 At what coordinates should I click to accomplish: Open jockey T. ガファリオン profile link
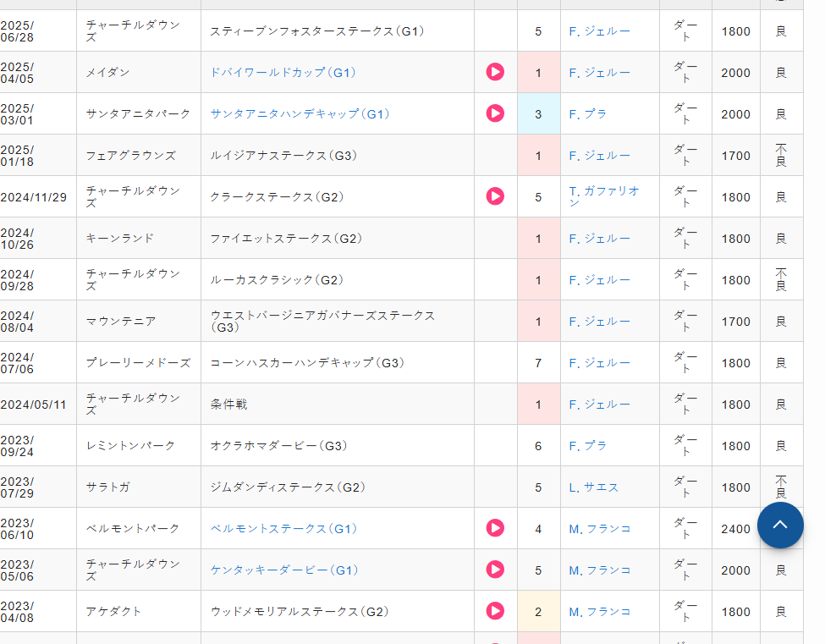click(x=604, y=196)
